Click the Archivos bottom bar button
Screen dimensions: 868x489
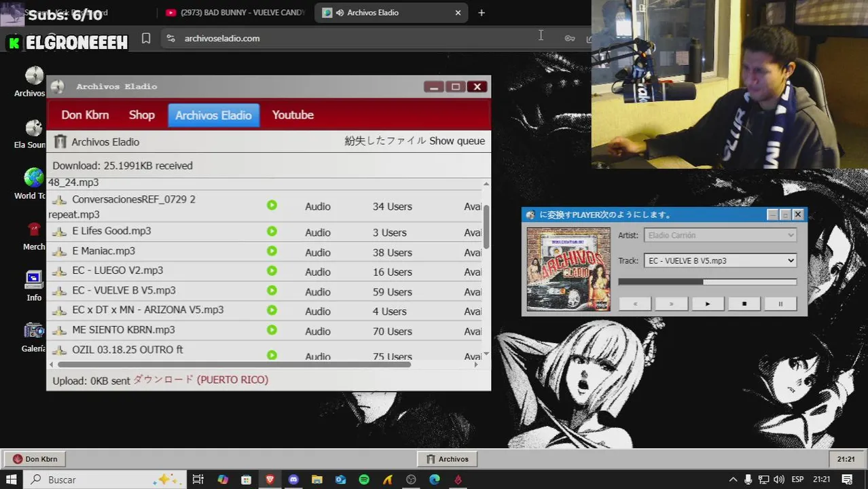point(447,459)
